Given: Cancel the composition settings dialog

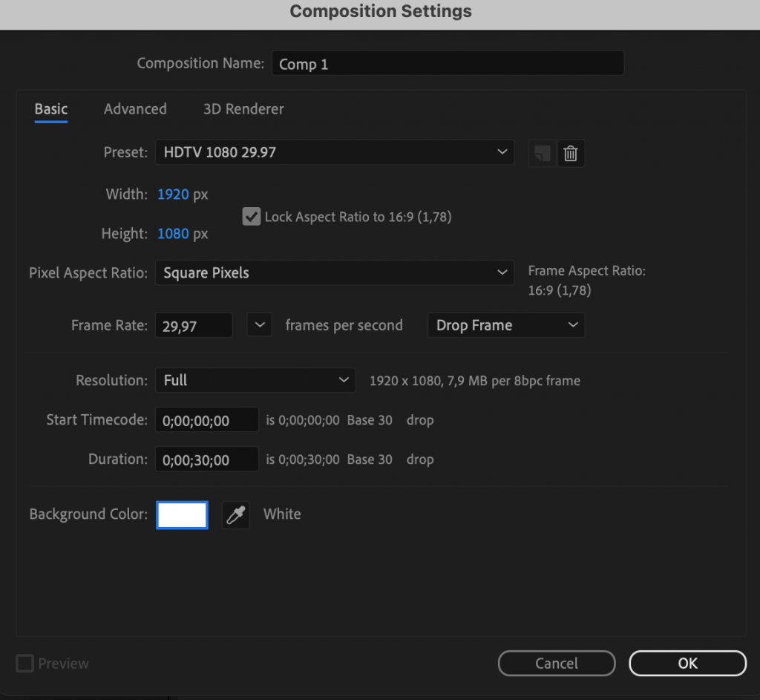Looking at the screenshot, I should tap(556, 663).
